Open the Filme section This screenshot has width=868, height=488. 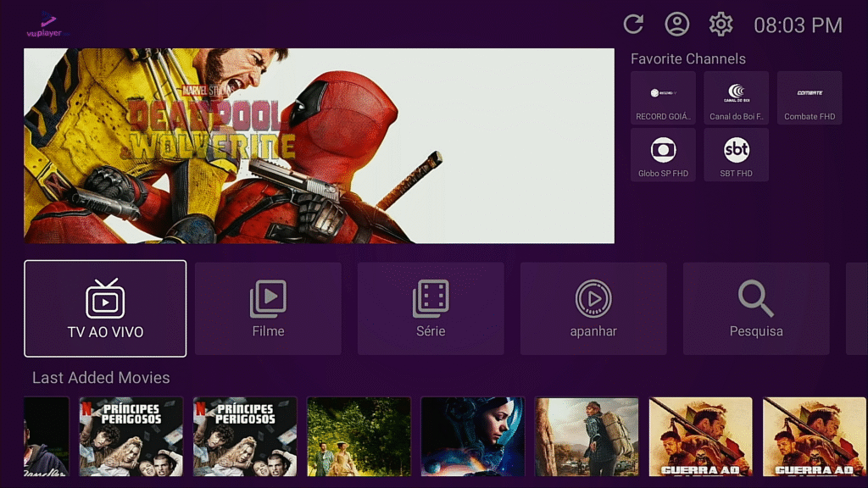pyautogui.click(x=268, y=308)
